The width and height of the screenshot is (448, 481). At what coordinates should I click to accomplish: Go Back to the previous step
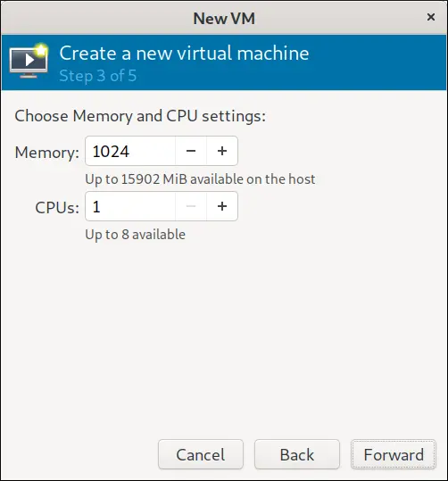pos(296,454)
